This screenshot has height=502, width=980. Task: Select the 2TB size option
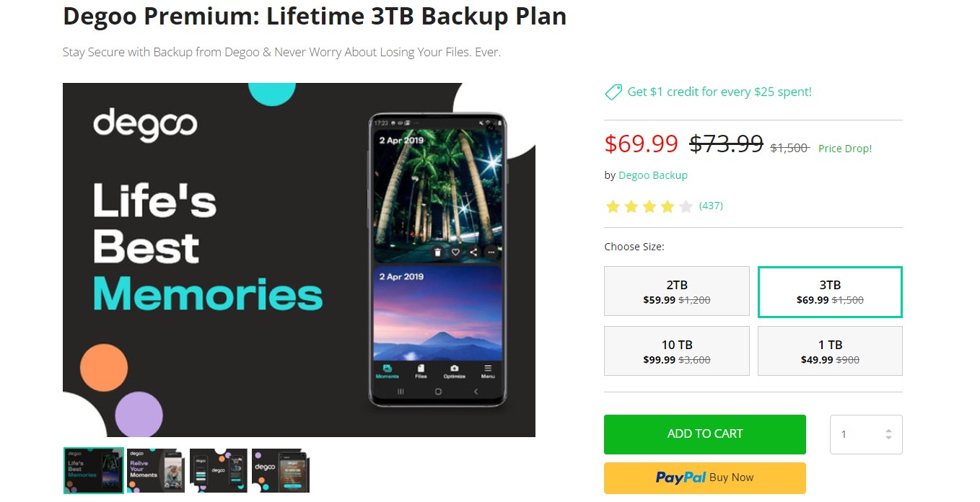tap(676, 291)
